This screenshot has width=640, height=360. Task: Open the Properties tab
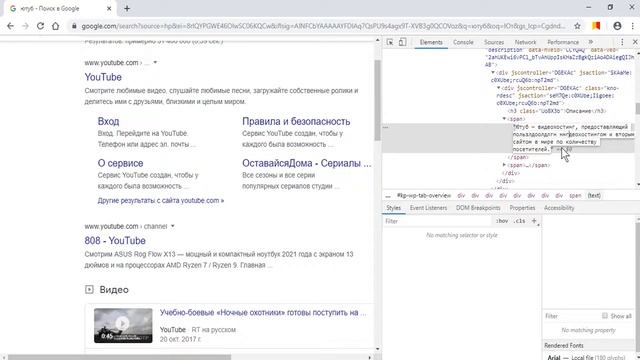[x=522, y=208]
